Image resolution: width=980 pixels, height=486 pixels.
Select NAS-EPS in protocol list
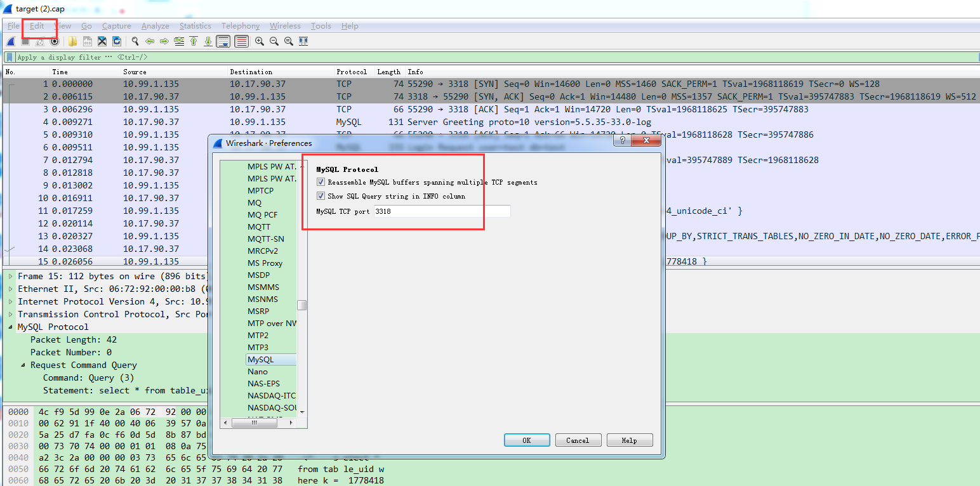click(x=263, y=384)
